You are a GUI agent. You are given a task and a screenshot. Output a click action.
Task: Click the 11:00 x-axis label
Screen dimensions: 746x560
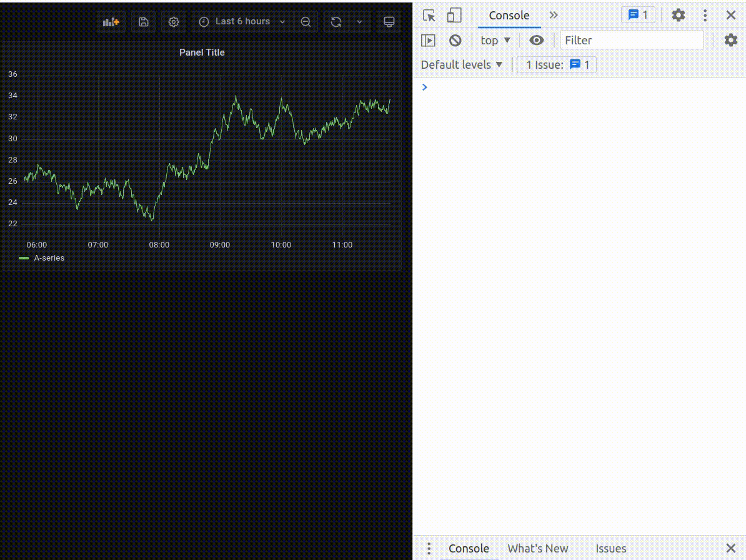342,244
